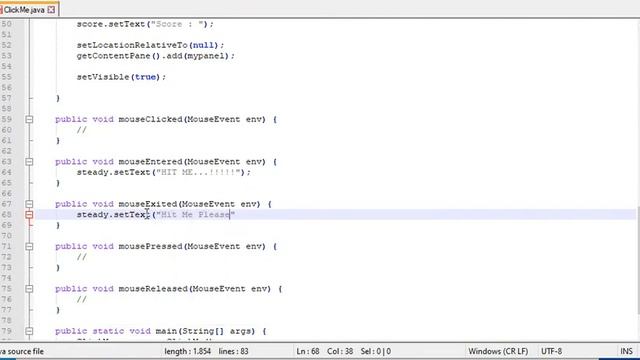
Task: Click the 'mouseEntered' method name
Action: [x=150, y=162]
